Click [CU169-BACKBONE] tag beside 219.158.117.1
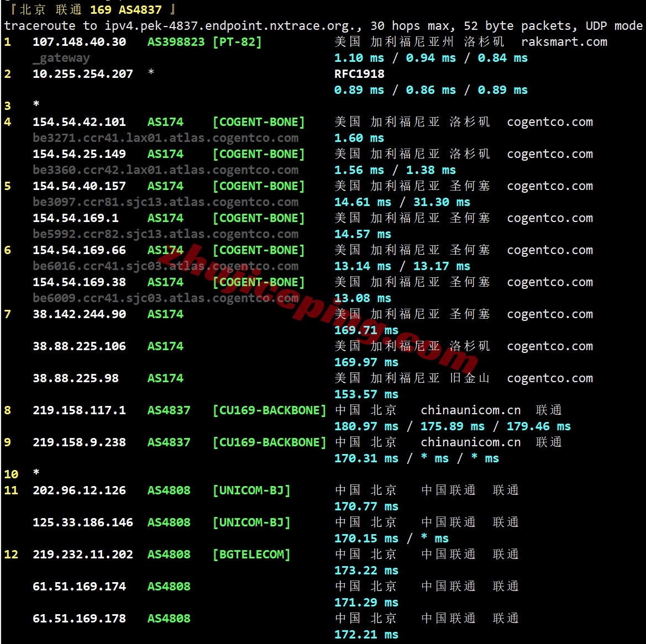The height and width of the screenshot is (644, 646). coord(270,410)
